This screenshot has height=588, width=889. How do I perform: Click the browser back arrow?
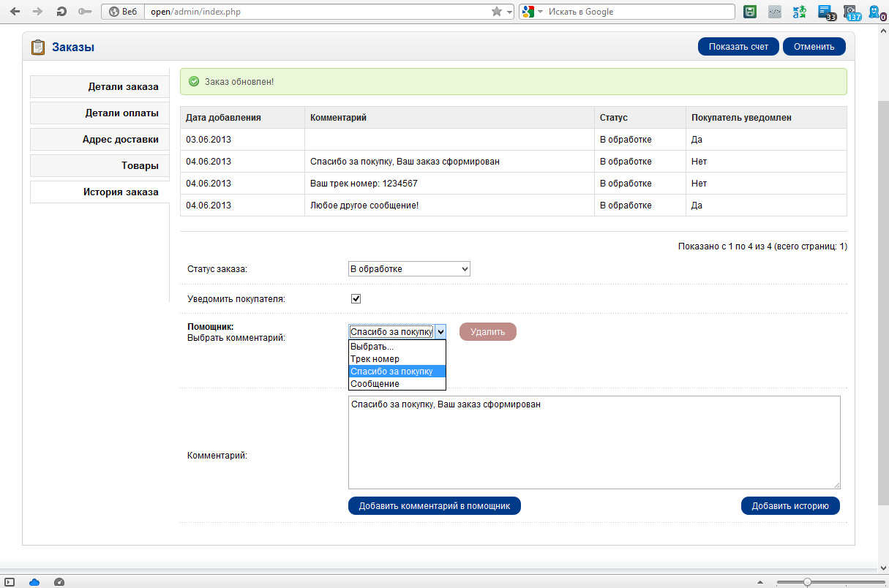pyautogui.click(x=15, y=12)
